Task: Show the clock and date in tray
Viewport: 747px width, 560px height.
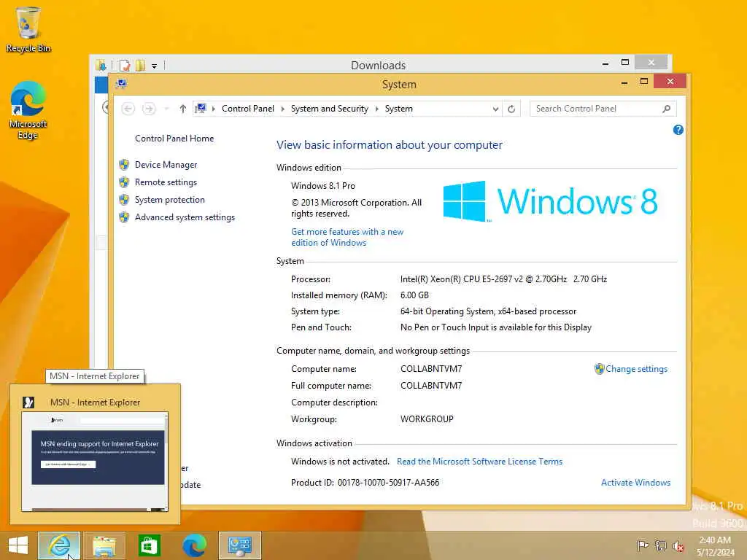Action: 715,546
